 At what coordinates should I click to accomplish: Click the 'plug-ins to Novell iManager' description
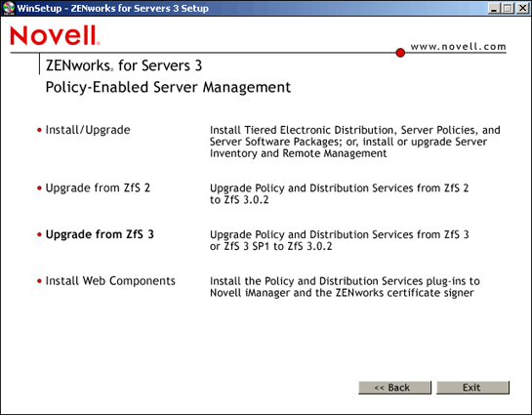pyautogui.click(x=345, y=287)
